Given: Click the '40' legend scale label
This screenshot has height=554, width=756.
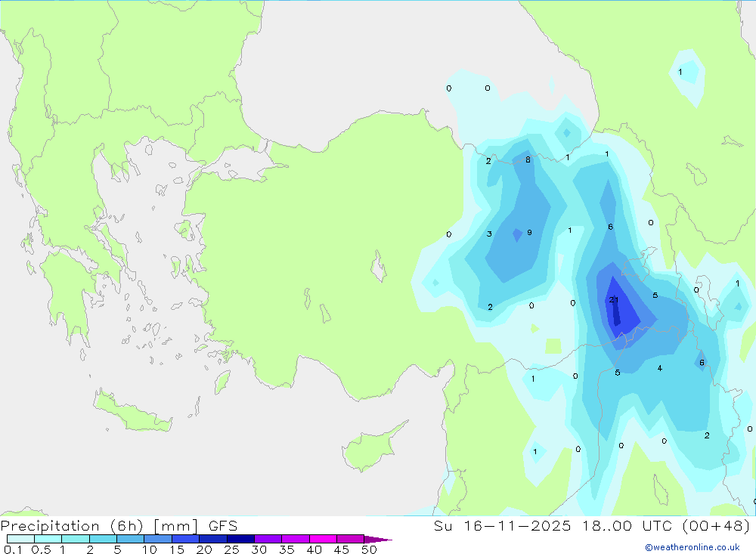Looking at the screenshot, I should point(314,549).
